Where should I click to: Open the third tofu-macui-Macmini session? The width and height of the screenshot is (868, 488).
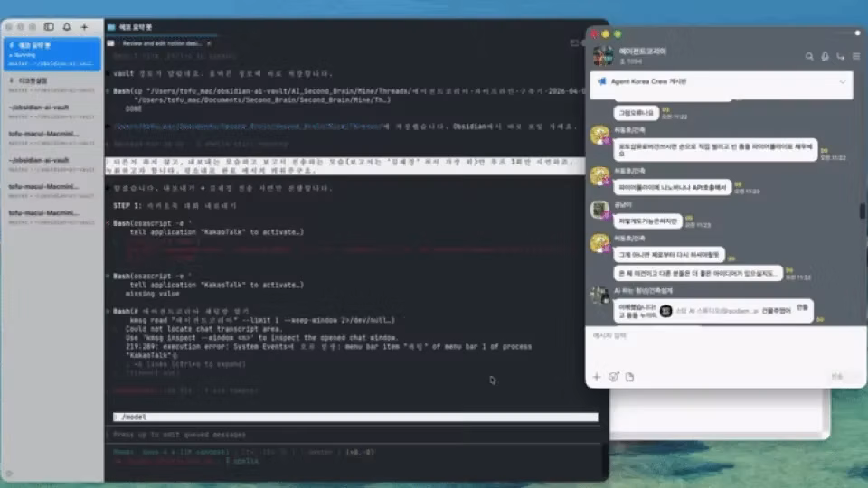click(x=52, y=217)
